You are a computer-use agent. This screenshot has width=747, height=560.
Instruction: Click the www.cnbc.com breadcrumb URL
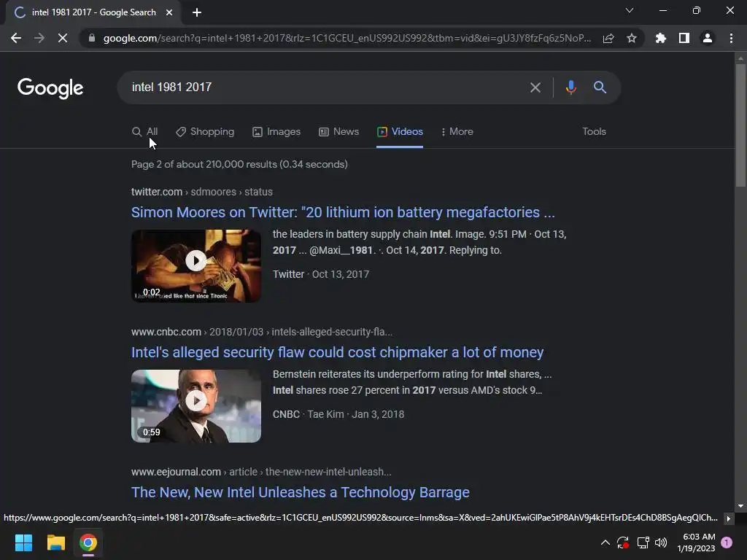tap(262, 332)
